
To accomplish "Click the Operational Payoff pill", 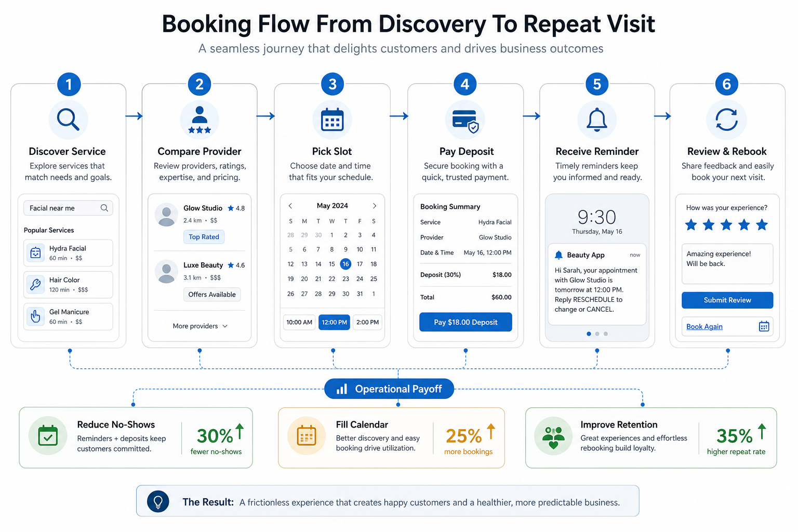I will [389, 389].
